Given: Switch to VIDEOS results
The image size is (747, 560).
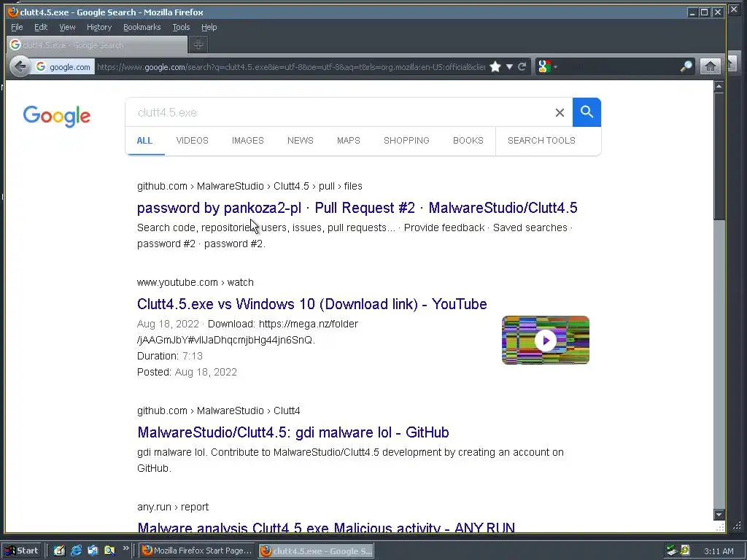Looking at the screenshot, I should pos(193,141).
